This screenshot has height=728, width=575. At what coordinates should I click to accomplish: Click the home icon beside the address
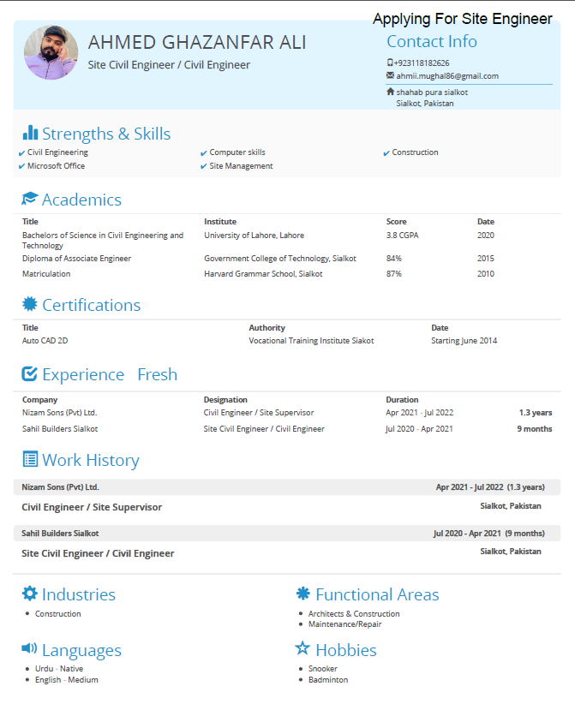click(x=391, y=92)
